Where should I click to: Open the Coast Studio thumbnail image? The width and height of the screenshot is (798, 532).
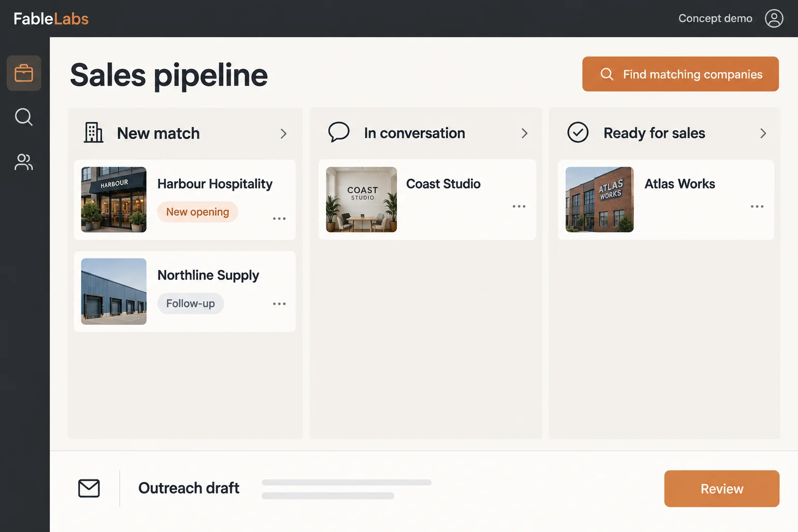tap(362, 199)
